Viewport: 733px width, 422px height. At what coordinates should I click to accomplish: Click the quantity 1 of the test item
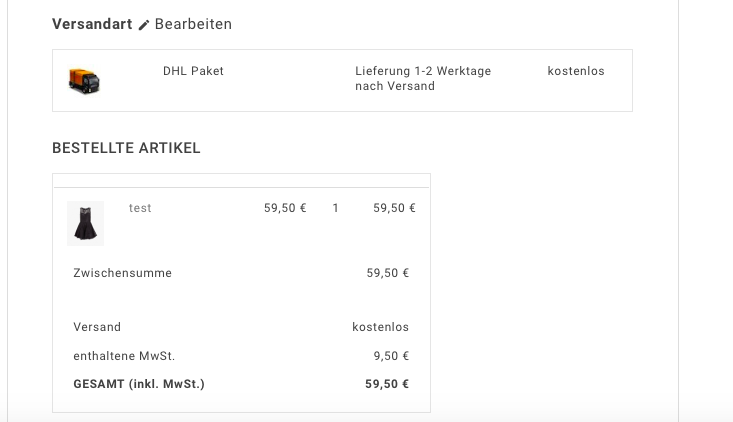pyautogui.click(x=336, y=208)
